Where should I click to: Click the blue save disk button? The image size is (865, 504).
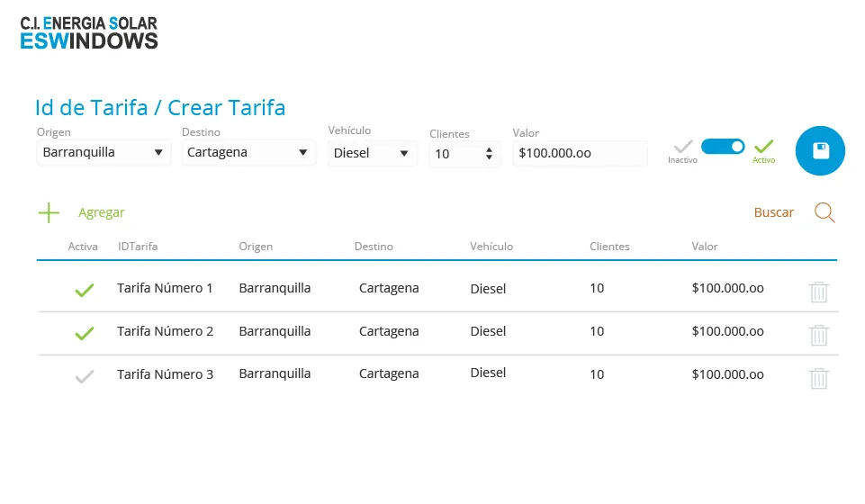[820, 150]
